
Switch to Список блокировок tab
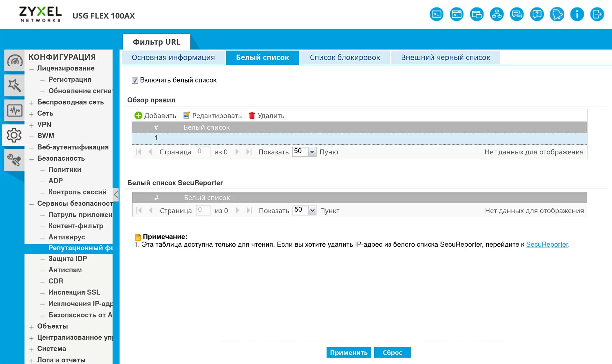(345, 57)
